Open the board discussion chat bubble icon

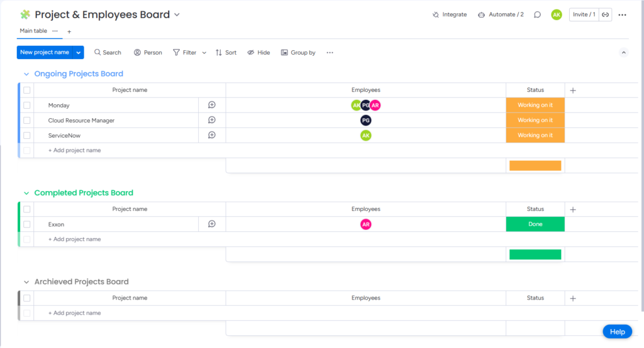(537, 14)
